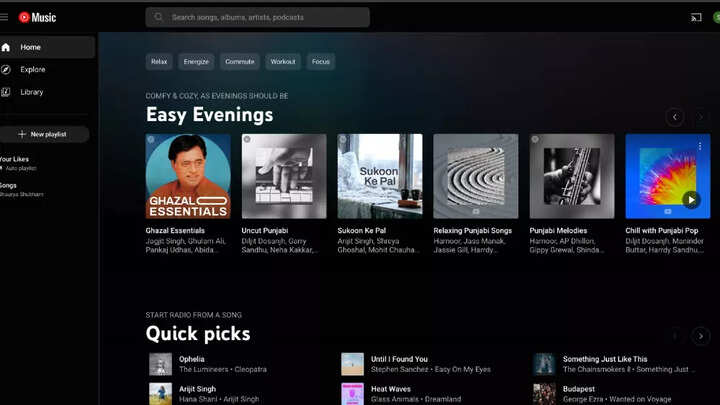The width and height of the screenshot is (720, 405).
Task: Create a New playlist
Action: [43, 134]
